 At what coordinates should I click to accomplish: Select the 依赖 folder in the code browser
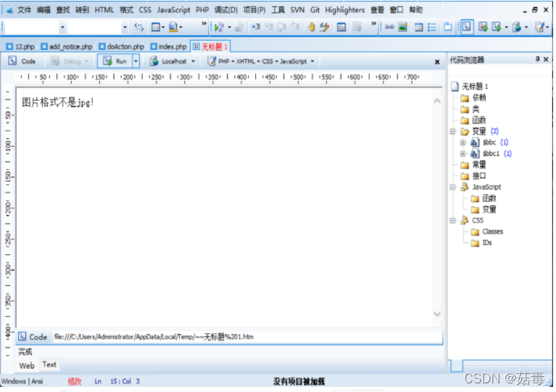(x=474, y=98)
